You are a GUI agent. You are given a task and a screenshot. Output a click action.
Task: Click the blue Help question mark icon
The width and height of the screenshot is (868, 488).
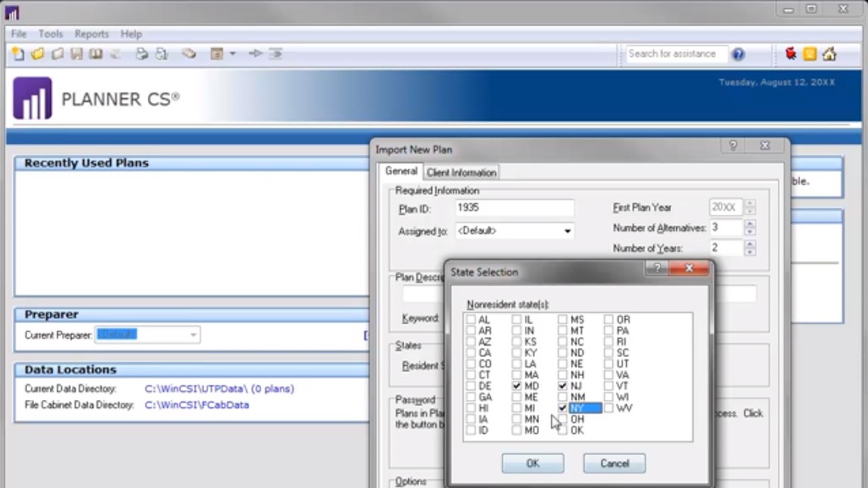coord(738,54)
